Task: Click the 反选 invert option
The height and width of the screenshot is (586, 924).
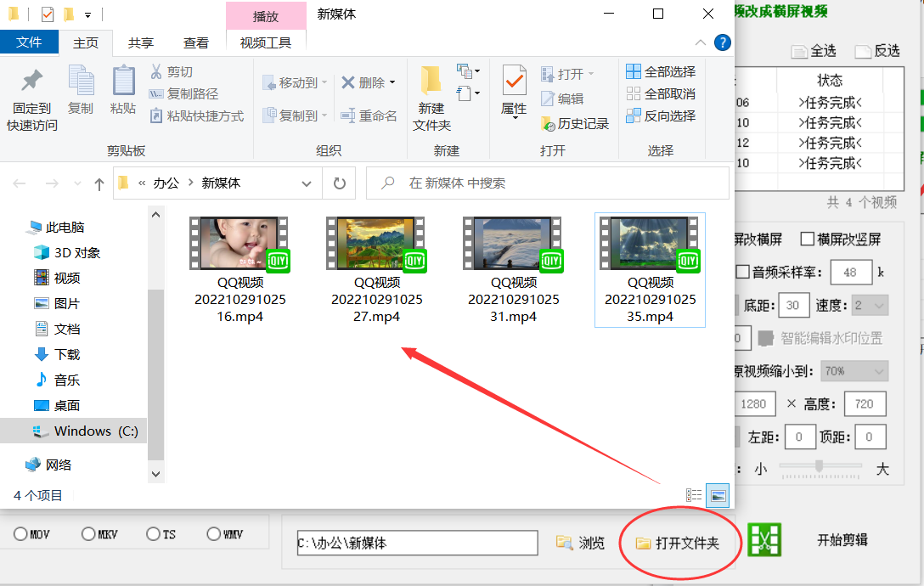Action: (x=877, y=51)
